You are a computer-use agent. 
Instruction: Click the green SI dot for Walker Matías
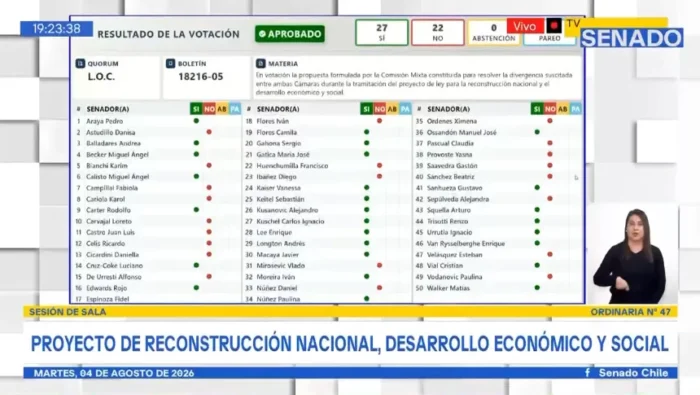537,288
